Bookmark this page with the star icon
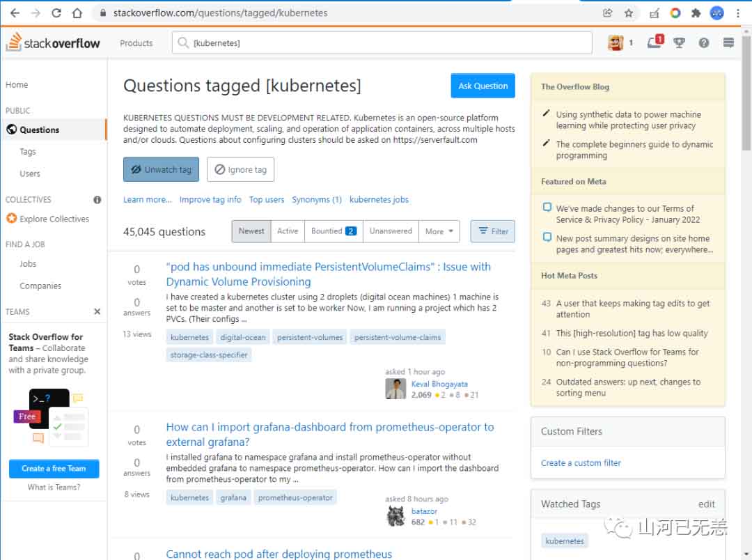 click(629, 13)
